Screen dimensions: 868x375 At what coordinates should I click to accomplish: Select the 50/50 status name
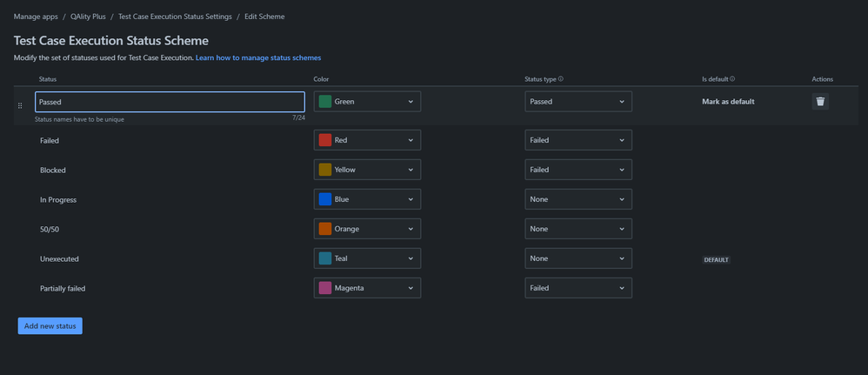click(50, 230)
